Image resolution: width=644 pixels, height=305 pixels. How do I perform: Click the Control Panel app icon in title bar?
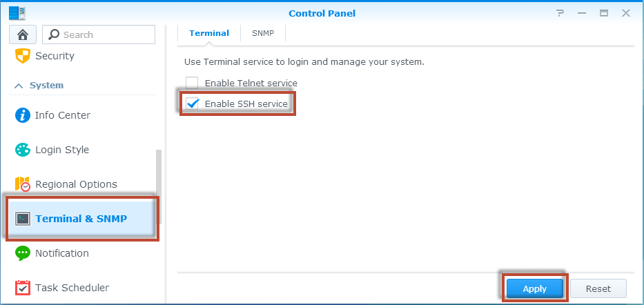pyautogui.click(x=17, y=12)
